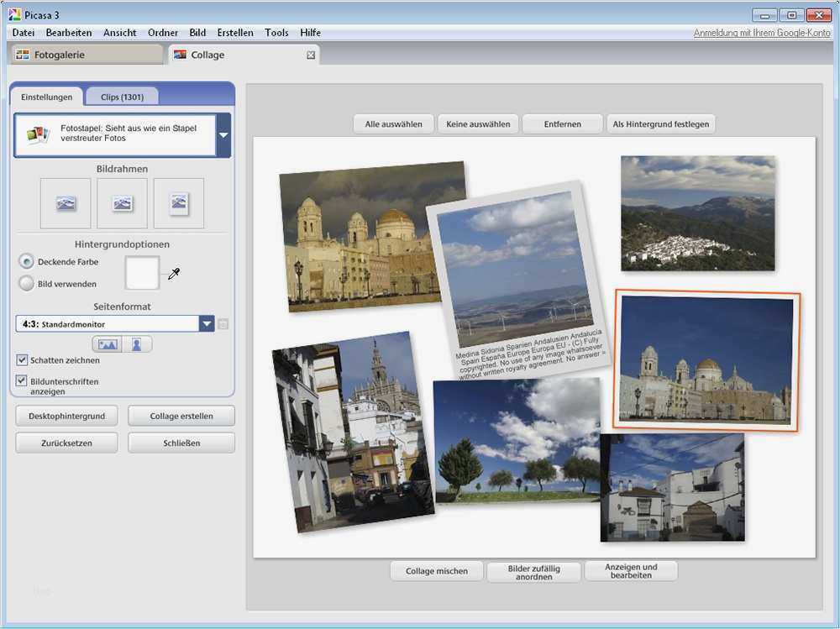The width and height of the screenshot is (840, 629).
Task: Close the Collage tab
Action: coord(311,55)
